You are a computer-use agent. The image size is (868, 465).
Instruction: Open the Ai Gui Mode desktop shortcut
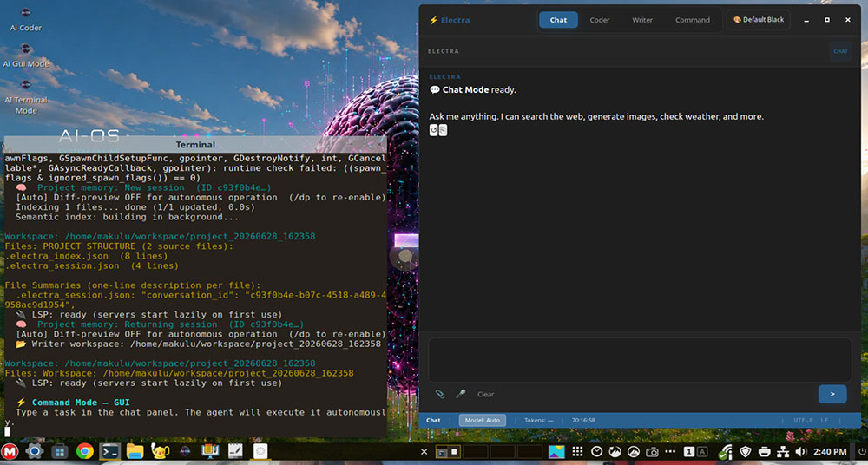pyautogui.click(x=25, y=56)
